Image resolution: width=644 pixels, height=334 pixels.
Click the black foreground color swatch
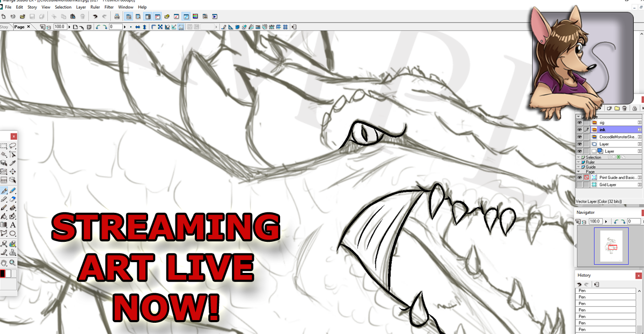coord(3,273)
